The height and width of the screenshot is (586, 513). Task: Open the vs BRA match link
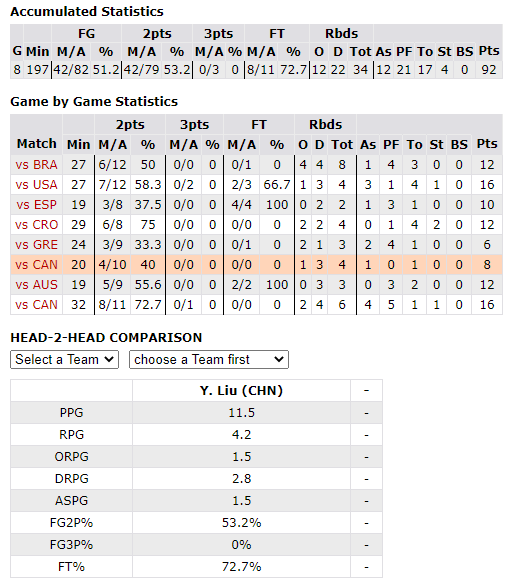tap(36, 165)
